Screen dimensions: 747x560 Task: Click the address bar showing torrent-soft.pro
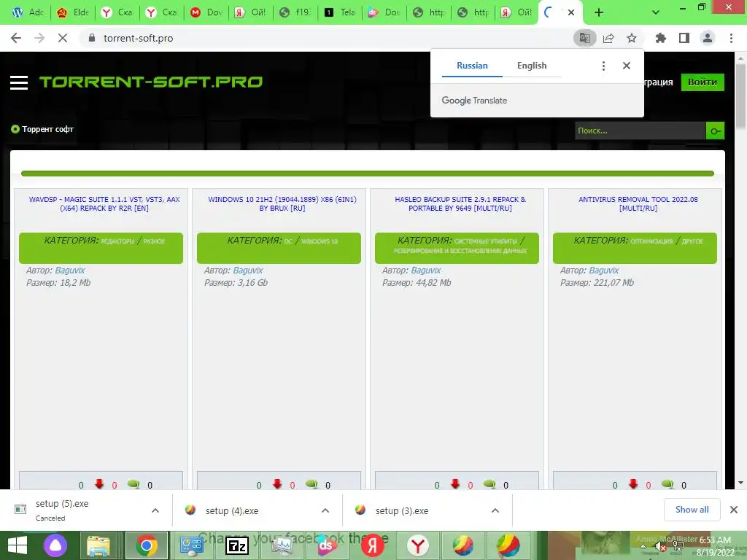click(x=329, y=38)
